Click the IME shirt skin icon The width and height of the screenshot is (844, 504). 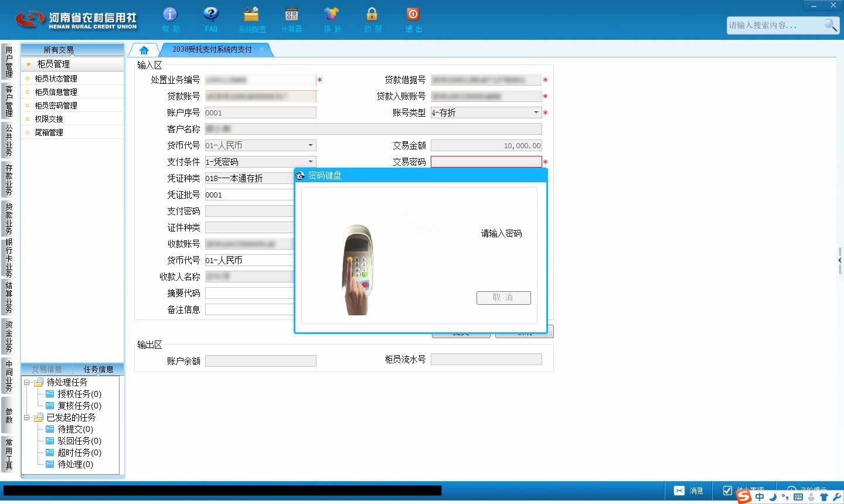[824, 497]
